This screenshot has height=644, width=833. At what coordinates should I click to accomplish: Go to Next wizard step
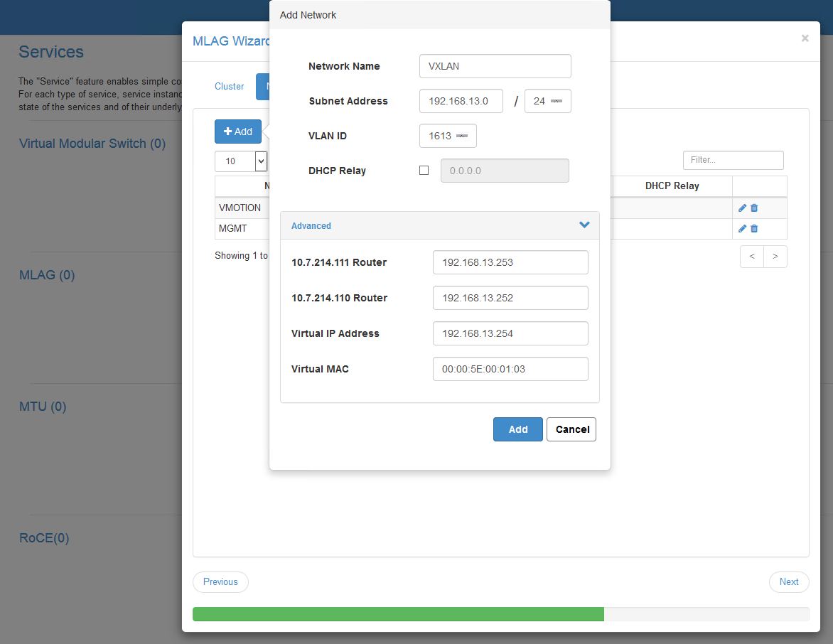click(789, 582)
